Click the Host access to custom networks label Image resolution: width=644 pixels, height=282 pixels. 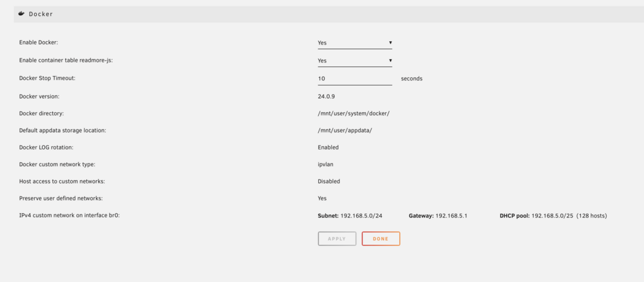click(61, 182)
